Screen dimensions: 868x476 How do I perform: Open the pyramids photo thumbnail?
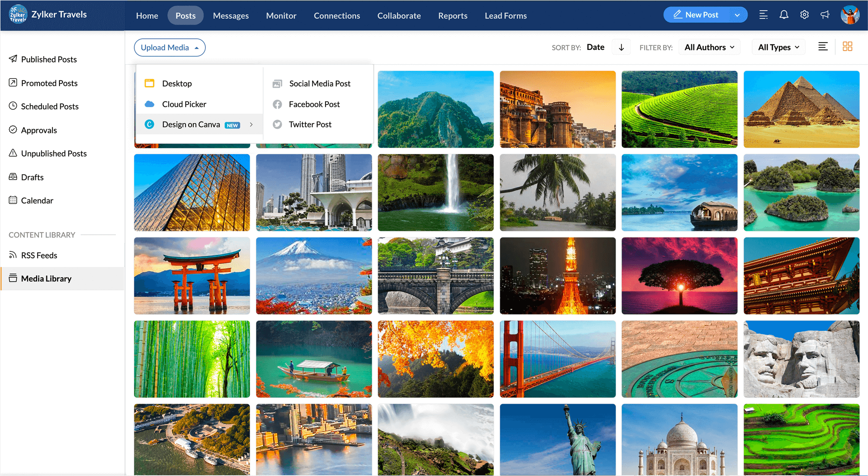click(801, 109)
